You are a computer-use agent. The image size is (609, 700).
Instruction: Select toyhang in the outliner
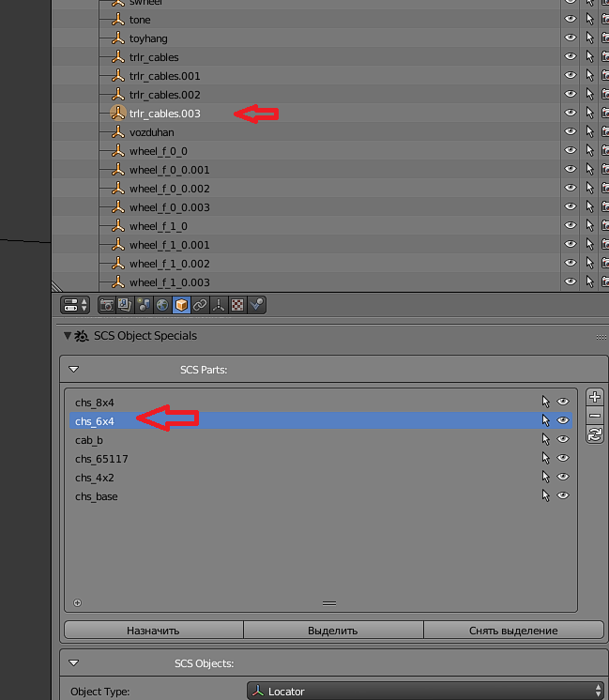pyautogui.click(x=148, y=38)
